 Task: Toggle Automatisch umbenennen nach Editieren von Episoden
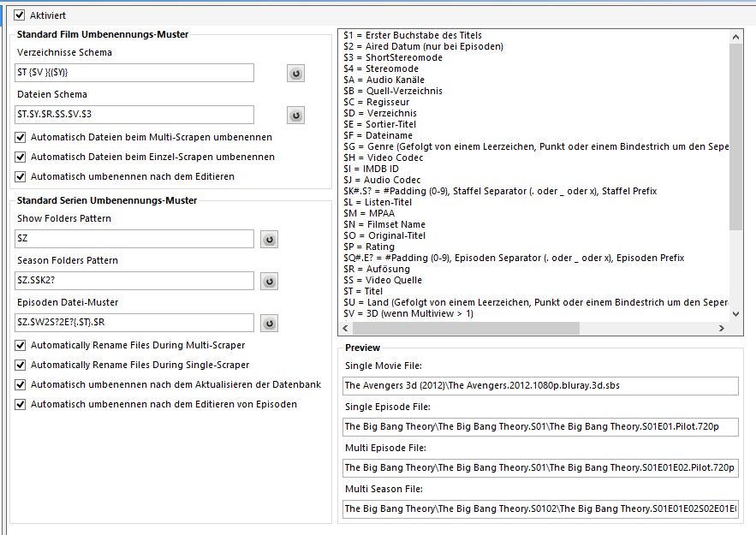[21, 405]
